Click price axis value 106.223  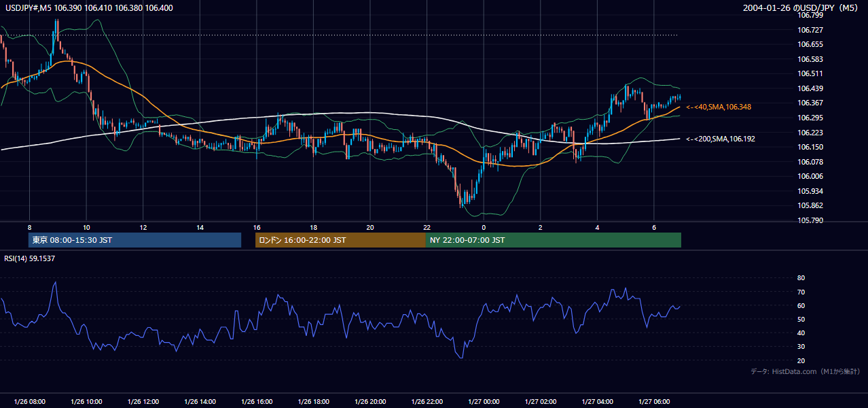[810, 133]
